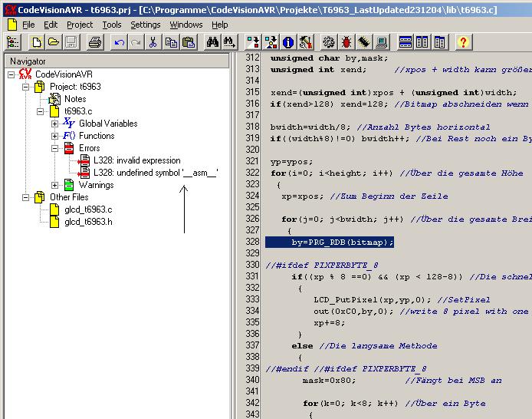The width and height of the screenshot is (532, 419).
Task: Open the Tools menu
Action: (x=112, y=25)
